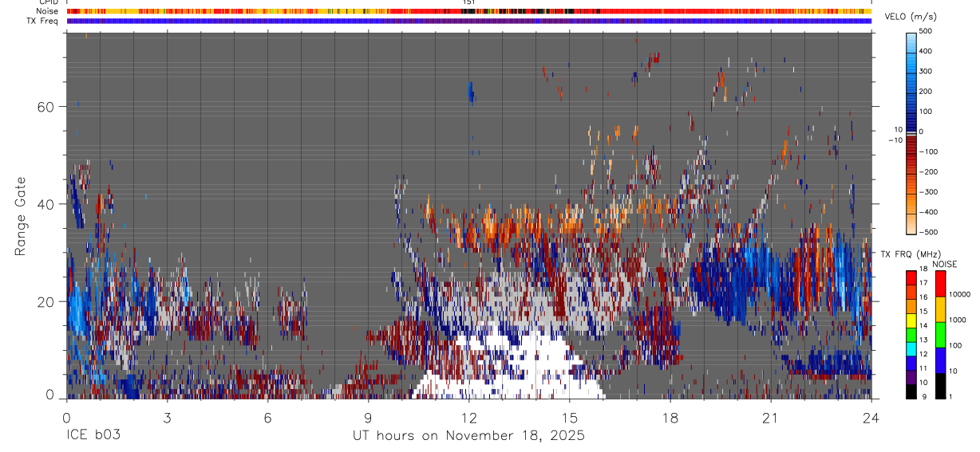The height and width of the screenshot is (452, 980).
Task: Click the 'TX Freq' row label at top left
Action: (x=44, y=21)
